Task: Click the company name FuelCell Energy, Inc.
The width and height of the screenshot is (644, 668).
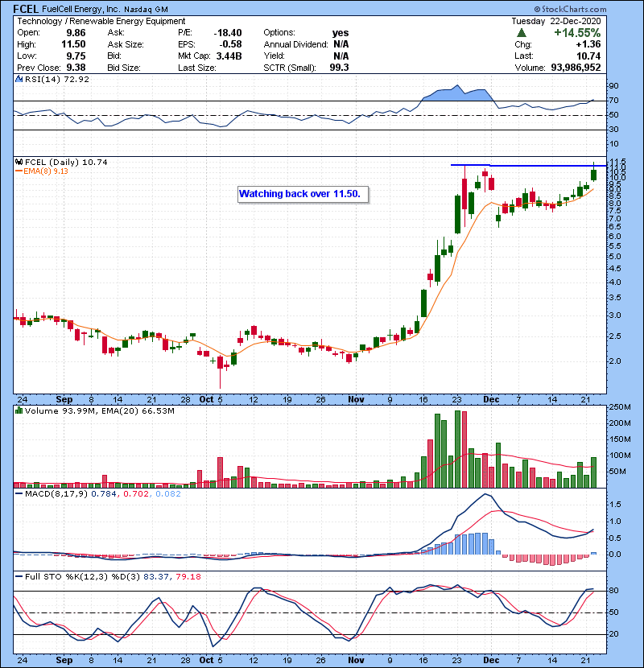Action: coord(81,9)
